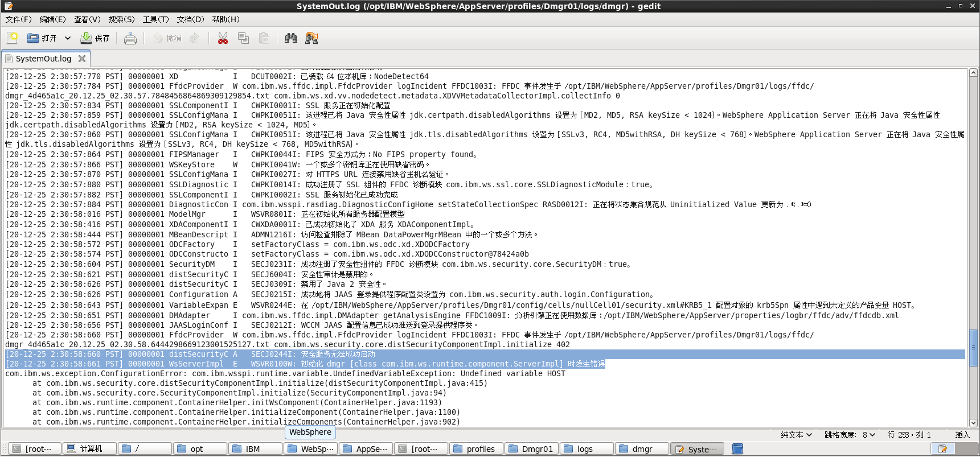Switch to the Syste… gedit taskbar entry
The height and width of the screenshot is (457, 980).
point(697,449)
